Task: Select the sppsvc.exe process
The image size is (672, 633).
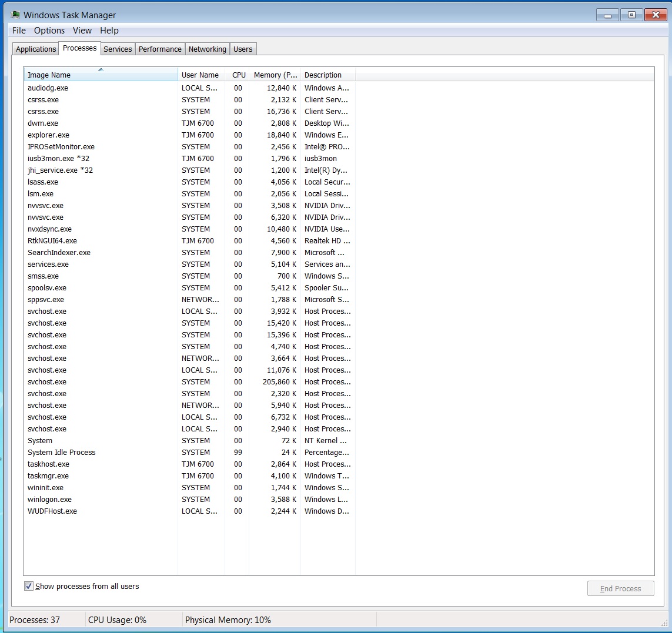Action: [189, 300]
